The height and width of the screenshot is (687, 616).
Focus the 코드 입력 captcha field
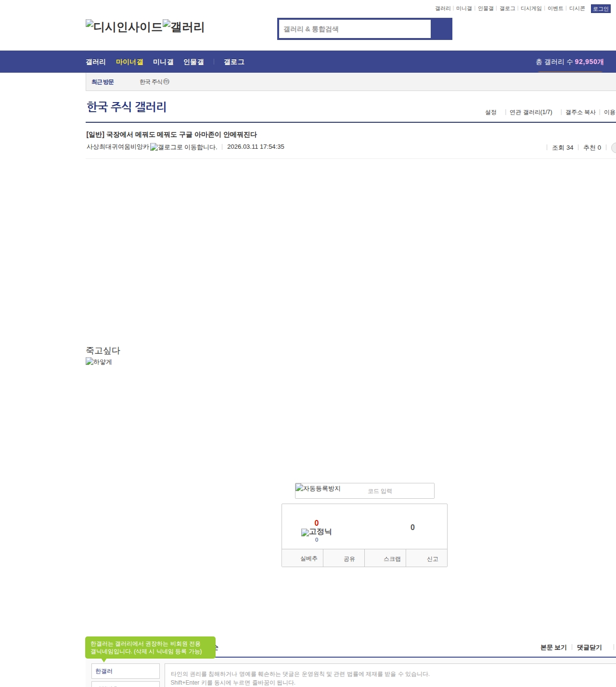(x=399, y=491)
